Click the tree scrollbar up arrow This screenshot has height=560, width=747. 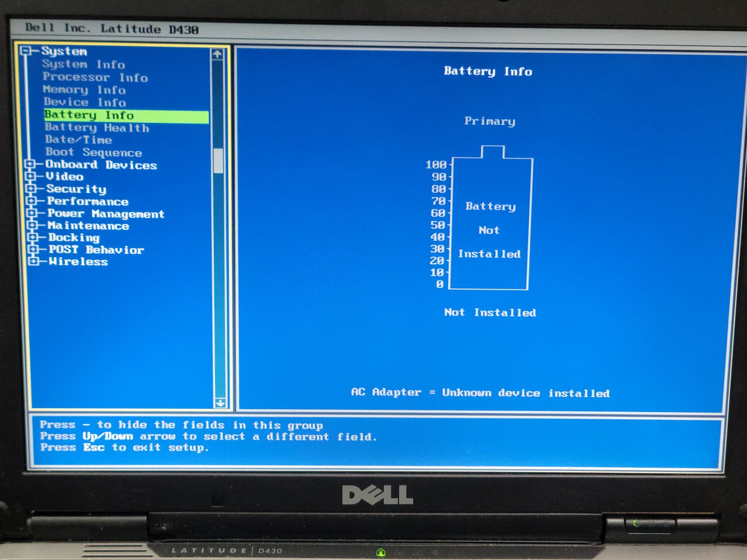[217, 54]
